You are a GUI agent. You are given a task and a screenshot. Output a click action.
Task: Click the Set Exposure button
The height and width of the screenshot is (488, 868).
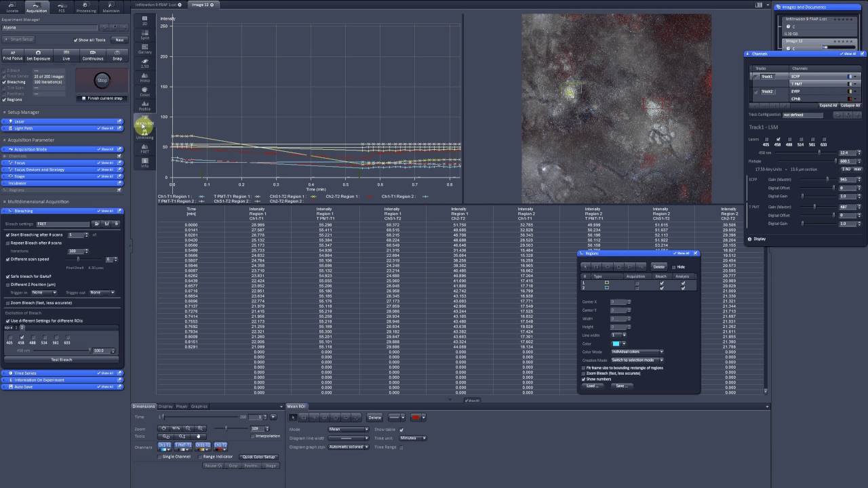[x=38, y=56]
